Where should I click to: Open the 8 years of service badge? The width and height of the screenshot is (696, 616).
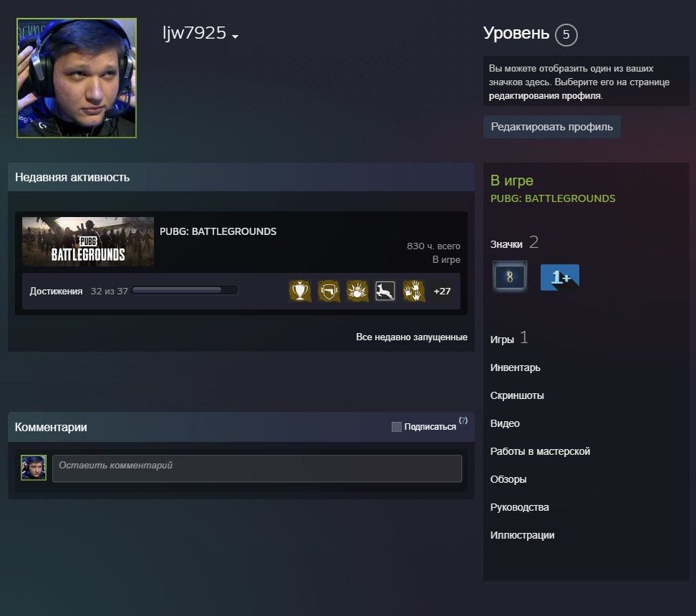(510, 276)
